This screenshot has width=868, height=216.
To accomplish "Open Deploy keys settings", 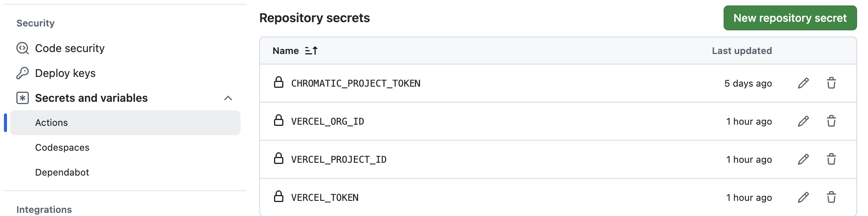I will pyautogui.click(x=65, y=73).
